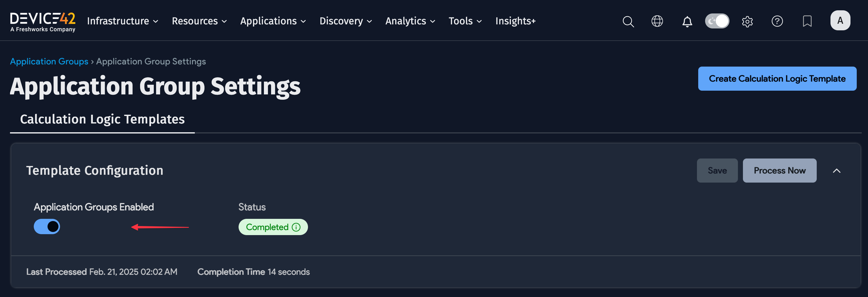Open the settings gear
Screen dimensions: 868x297
click(747, 21)
